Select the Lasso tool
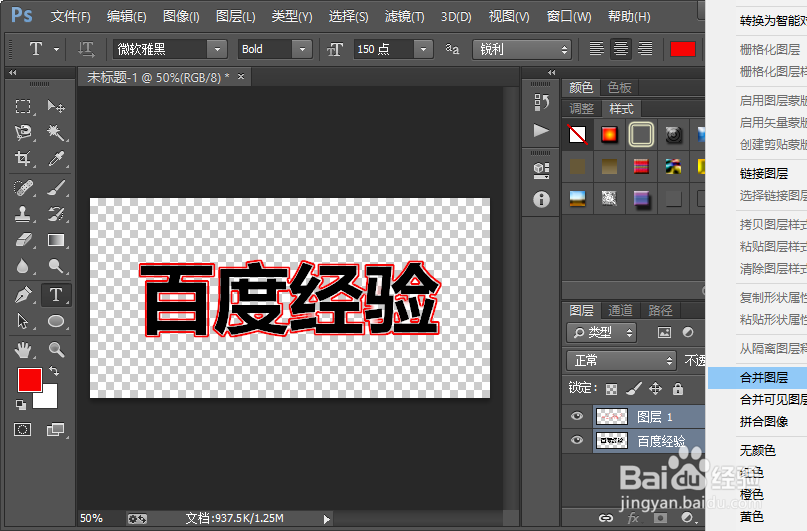 point(23,132)
